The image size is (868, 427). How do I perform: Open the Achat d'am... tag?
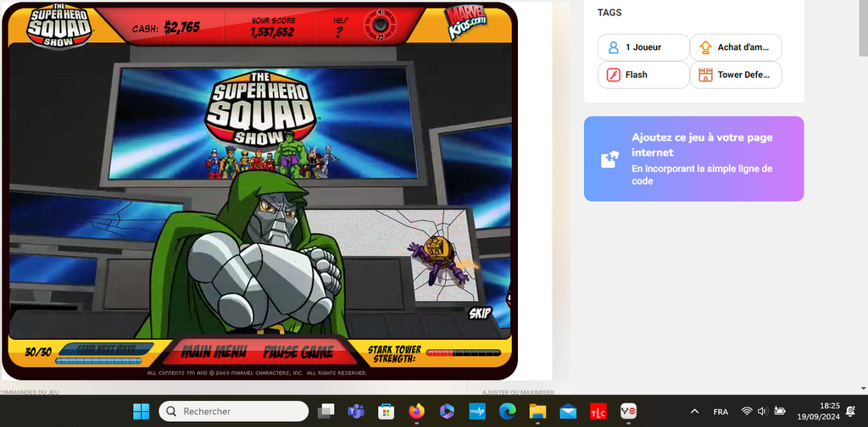pos(736,47)
